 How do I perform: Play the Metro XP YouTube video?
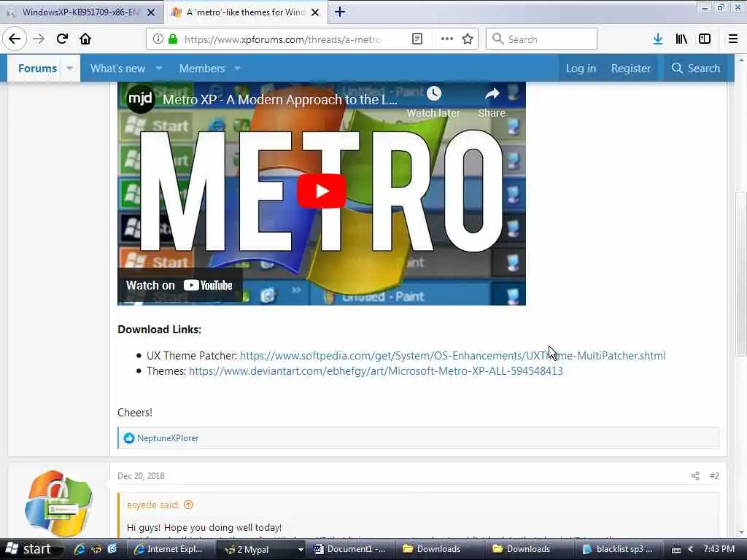(x=322, y=191)
